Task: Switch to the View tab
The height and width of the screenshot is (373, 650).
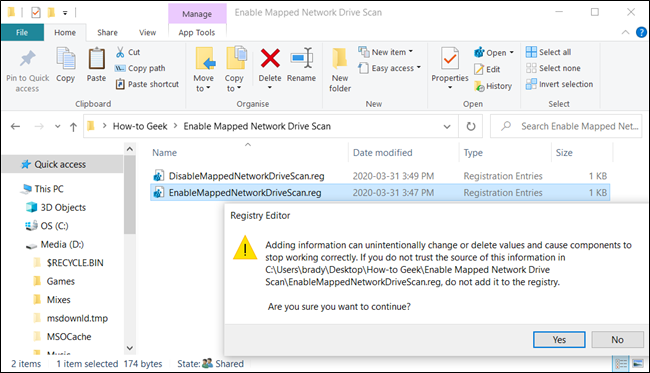Action: coord(147,32)
